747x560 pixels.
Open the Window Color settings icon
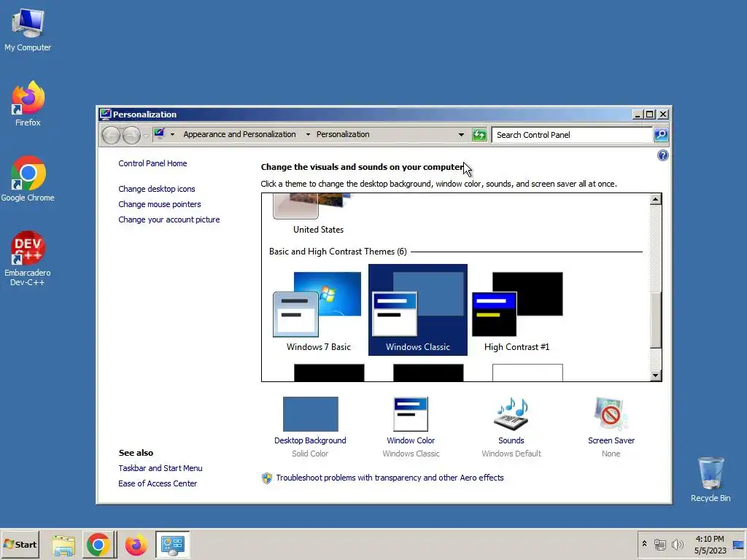tap(411, 414)
